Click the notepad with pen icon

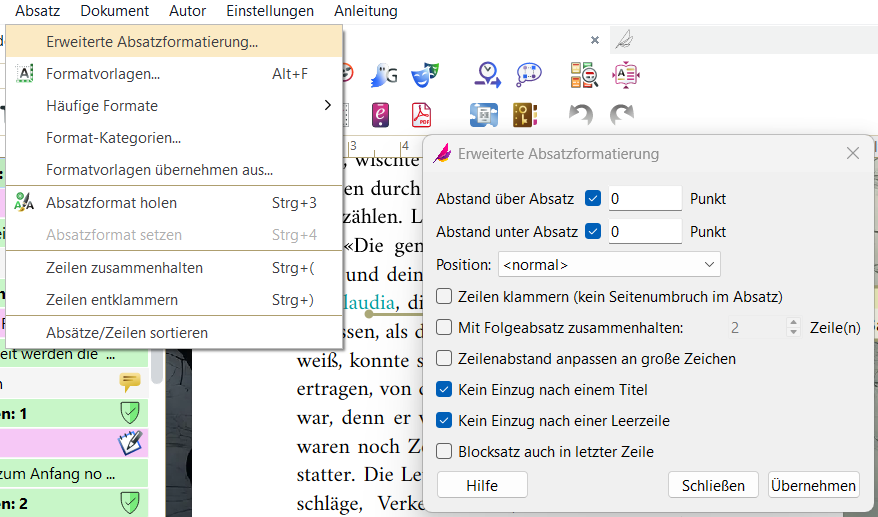point(130,442)
